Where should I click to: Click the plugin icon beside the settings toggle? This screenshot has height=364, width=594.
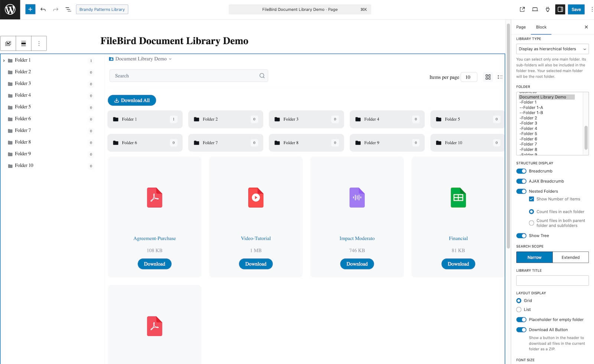click(x=548, y=9)
